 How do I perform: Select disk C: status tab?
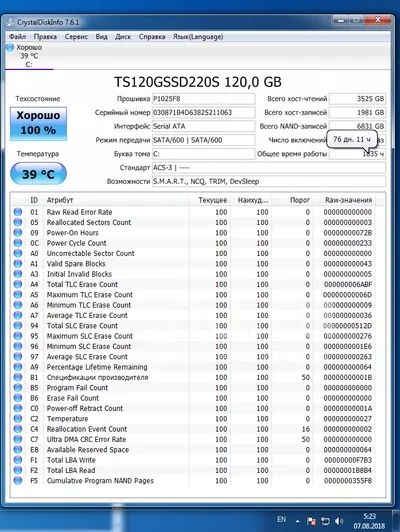point(29,56)
